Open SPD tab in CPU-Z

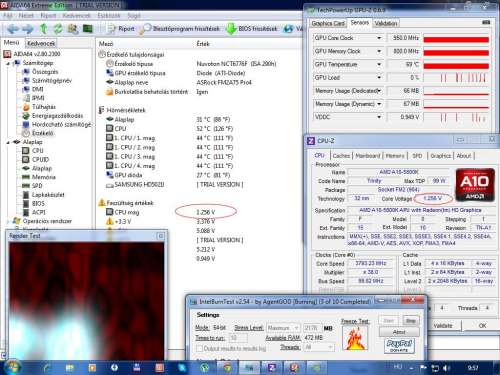pos(417,156)
